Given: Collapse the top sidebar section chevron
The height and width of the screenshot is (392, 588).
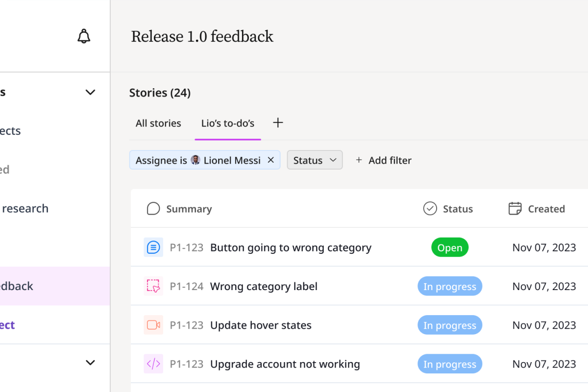Looking at the screenshot, I should click(90, 92).
